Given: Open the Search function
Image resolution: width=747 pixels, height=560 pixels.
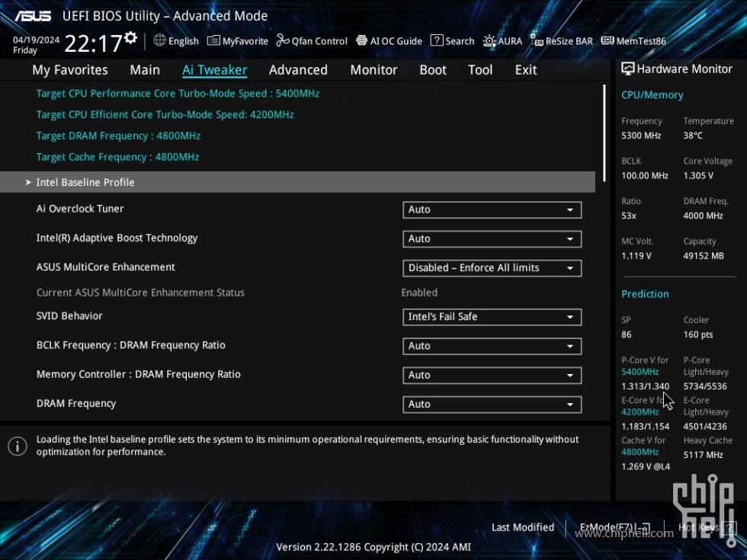Looking at the screenshot, I should pos(452,41).
